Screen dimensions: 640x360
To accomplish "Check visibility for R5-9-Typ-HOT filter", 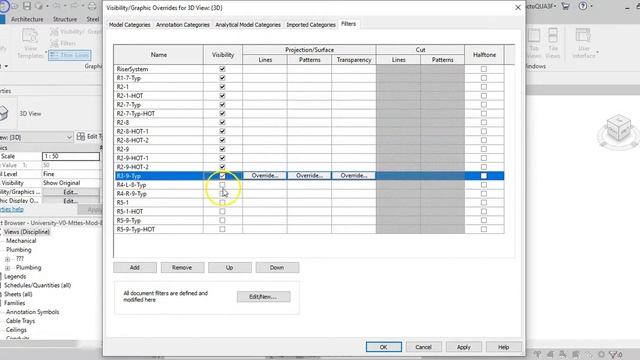I will pyautogui.click(x=222, y=229).
